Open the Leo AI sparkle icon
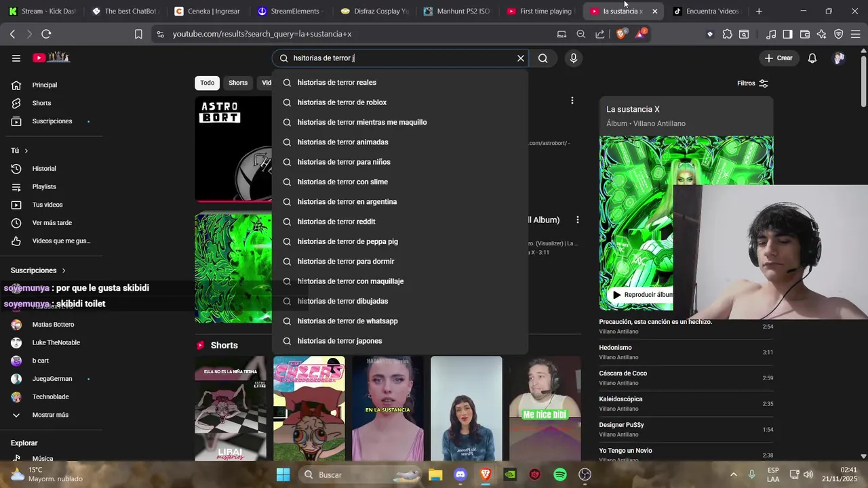Image resolution: width=868 pixels, height=488 pixels. pos(822,34)
